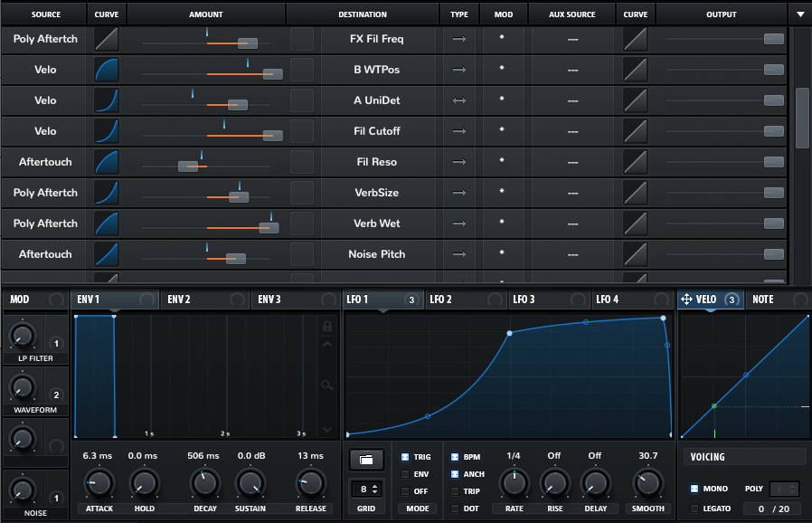Click the SOURCE column header
Screen dimensions: 812x523
click(x=45, y=14)
